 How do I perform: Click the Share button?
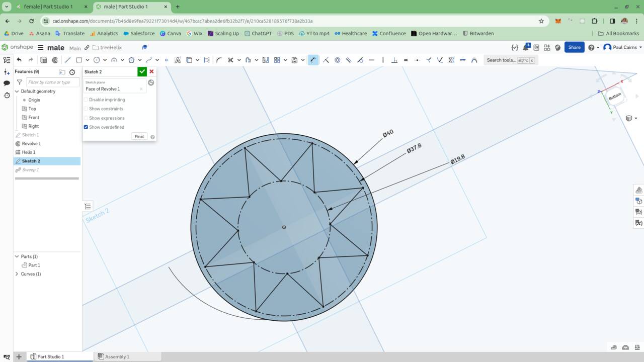(574, 47)
